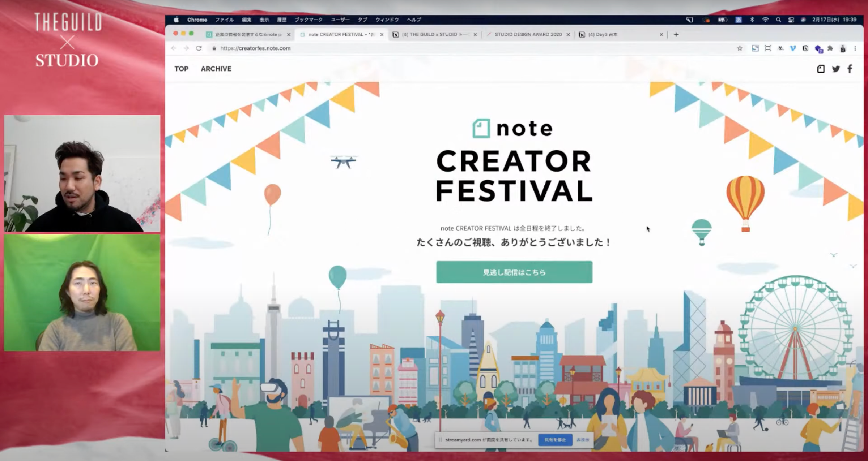Click the blue arrow extension icon
The height and width of the screenshot is (461, 868).
pos(755,48)
